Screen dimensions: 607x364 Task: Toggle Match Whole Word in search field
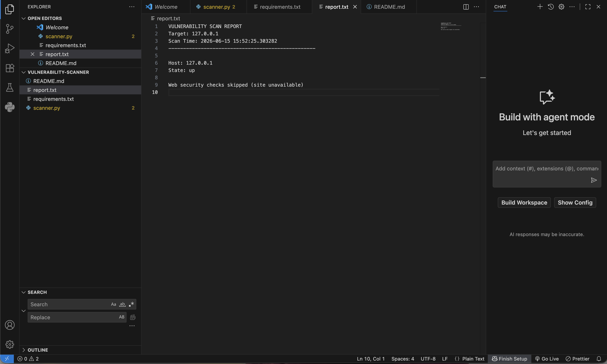click(x=122, y=304)
